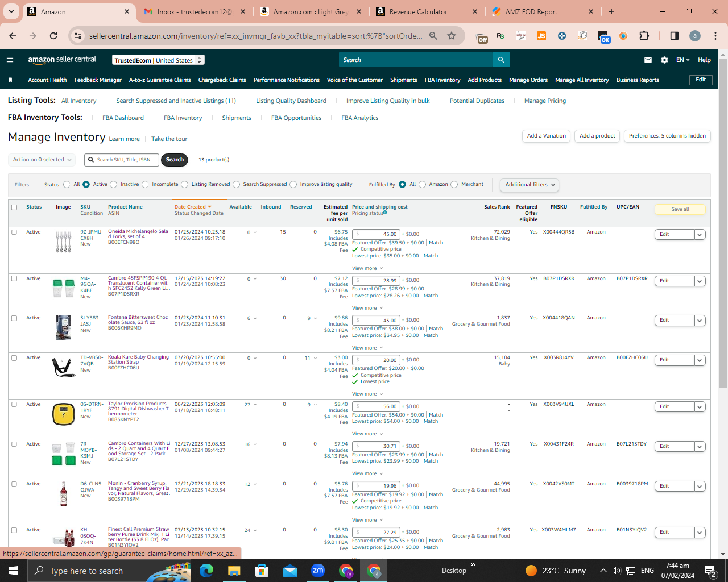Click the Save all button
Screen dimensions: 728x582
click(680, 209)
